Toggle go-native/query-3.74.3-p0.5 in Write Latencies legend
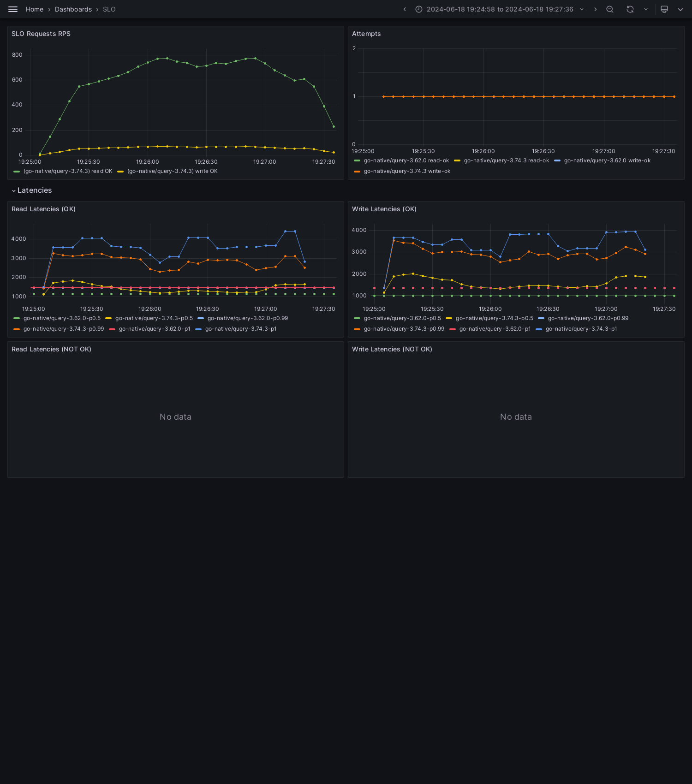692x784 pixels. click(x=495, y=318)
